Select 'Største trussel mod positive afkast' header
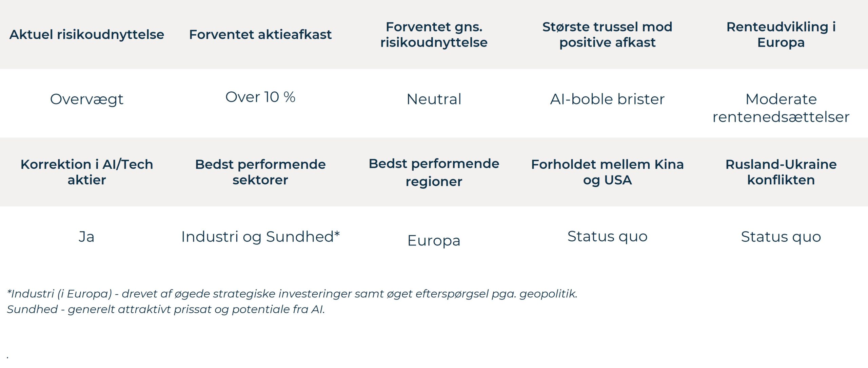 (x=607, y=35)
